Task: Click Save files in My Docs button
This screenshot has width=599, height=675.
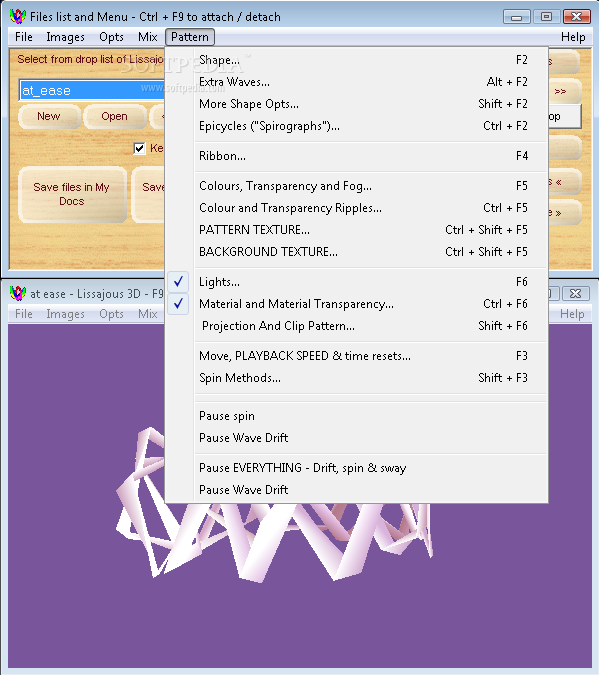Action: (x=72, y=194)
